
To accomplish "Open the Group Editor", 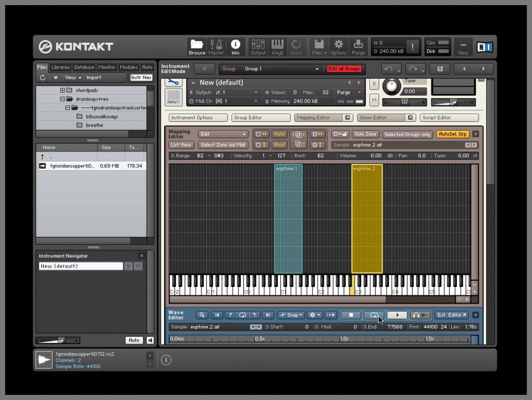I will pos(261,118).
